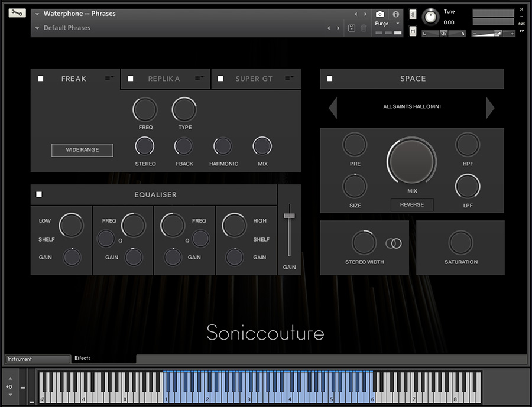Click the HARMONIC knob

(x=223, y=146)
